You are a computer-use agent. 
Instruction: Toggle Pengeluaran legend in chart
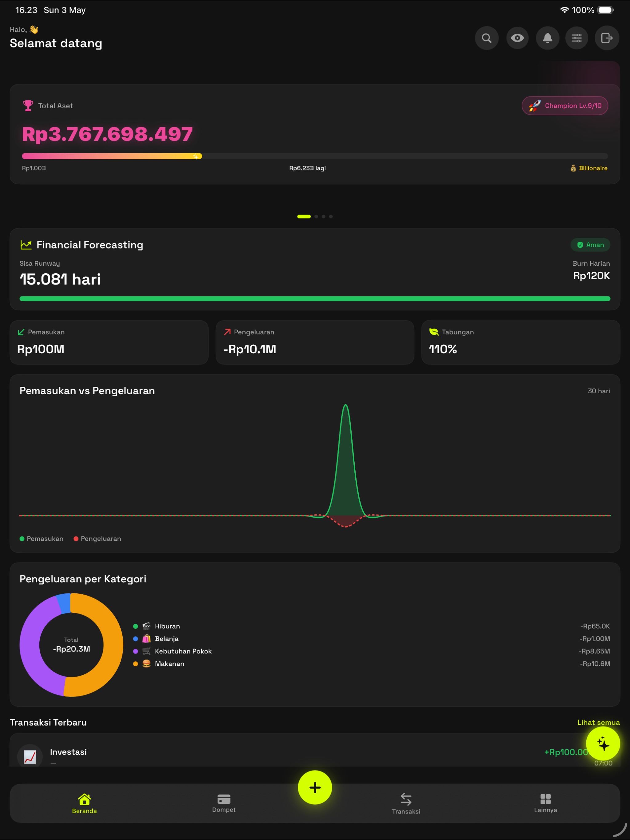coord(97,538)
